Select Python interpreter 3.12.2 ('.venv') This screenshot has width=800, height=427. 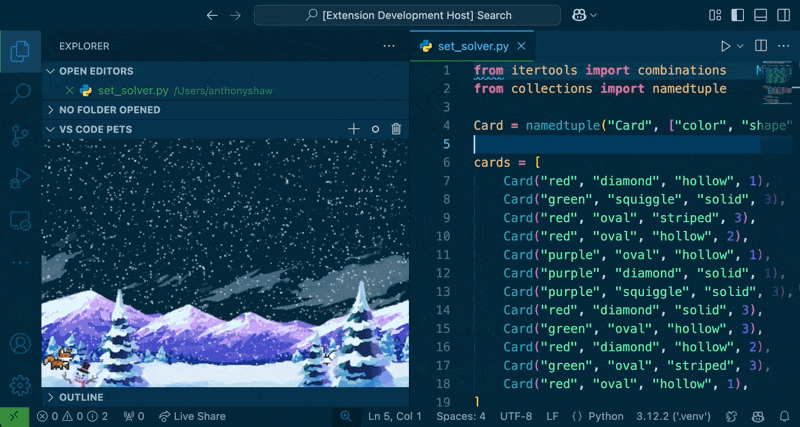click(x=673, y=416)
